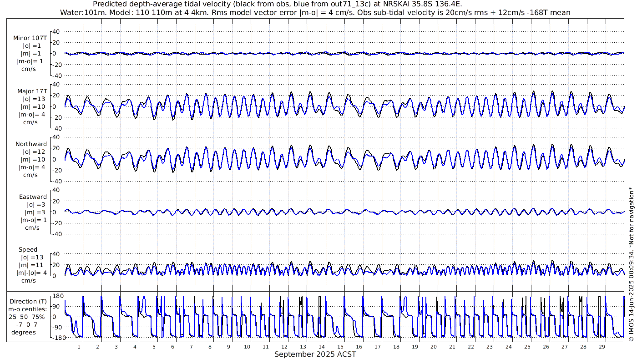Click the 'September 2025 ACST' axis title
Image resolution: width=637 pixels, height=364 pixels.
tap(315, 354)
